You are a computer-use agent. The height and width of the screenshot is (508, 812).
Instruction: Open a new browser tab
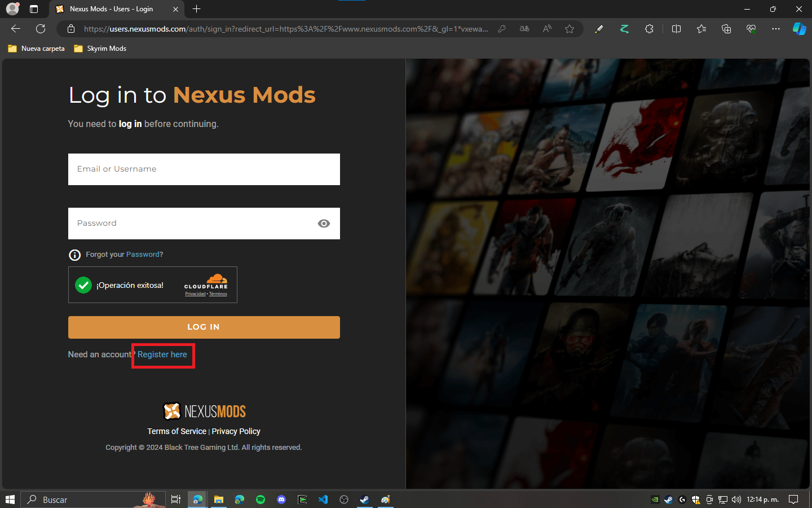point(196,9)
